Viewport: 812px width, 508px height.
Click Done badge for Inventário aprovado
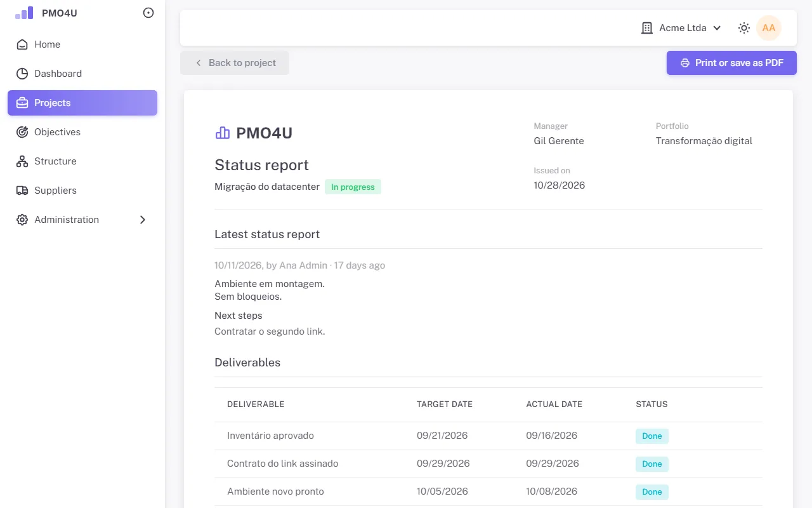tap(652, 436)
